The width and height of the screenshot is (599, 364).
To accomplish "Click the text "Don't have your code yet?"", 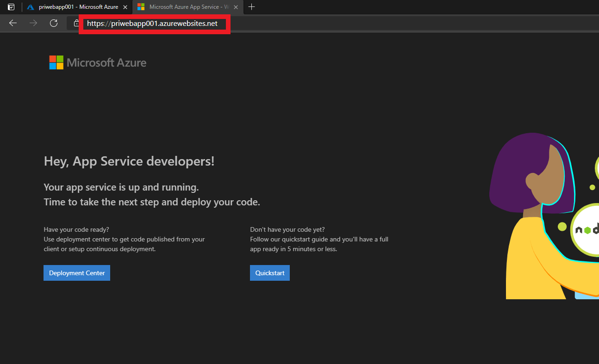I will (287, 229).
